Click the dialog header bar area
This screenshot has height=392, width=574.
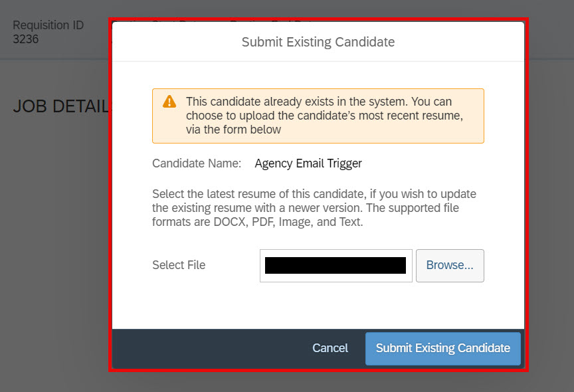pyautogui.click(x=318, y=42)
